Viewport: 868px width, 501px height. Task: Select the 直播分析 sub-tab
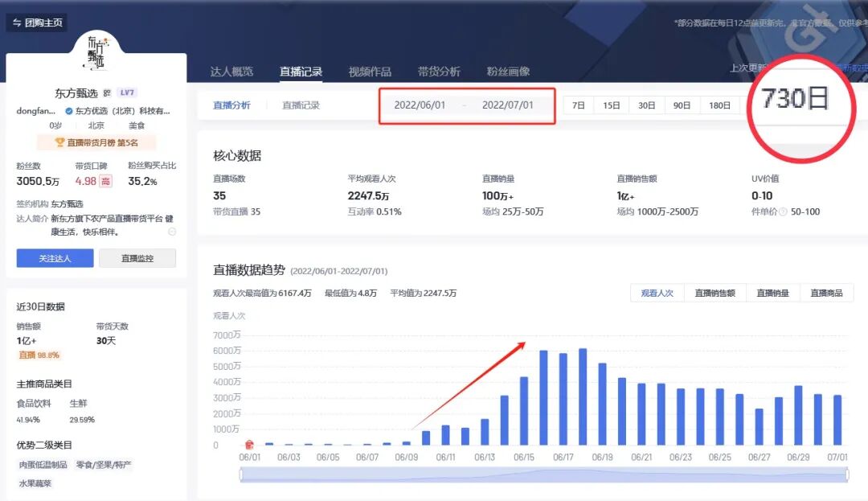pos(231,105)
